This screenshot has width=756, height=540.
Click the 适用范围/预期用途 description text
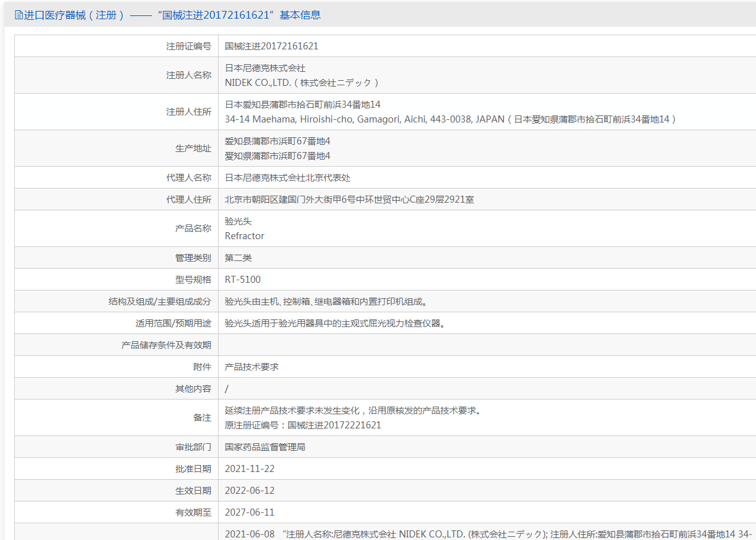coord(335,323)
